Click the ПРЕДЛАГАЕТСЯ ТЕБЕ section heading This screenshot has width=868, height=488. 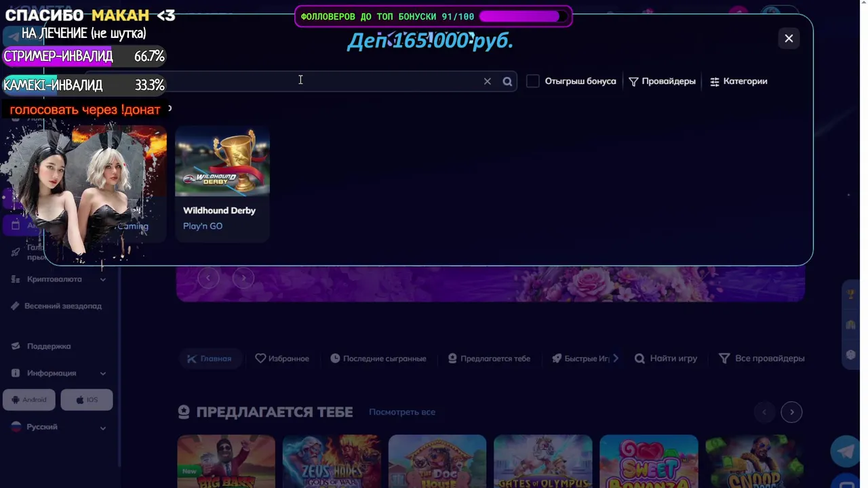click(275, 412)
